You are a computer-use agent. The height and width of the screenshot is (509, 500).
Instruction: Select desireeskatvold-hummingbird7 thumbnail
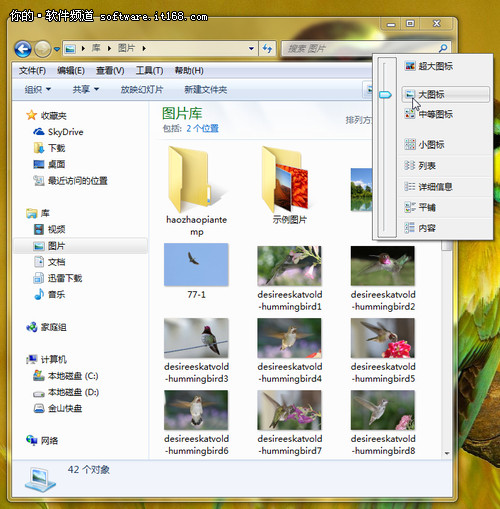289,410
